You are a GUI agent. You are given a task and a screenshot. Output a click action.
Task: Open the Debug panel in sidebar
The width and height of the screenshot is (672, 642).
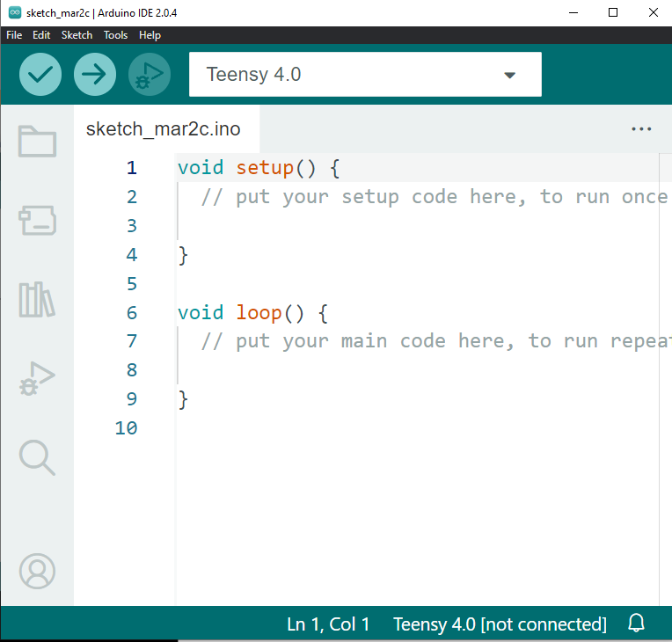[37, 378]
